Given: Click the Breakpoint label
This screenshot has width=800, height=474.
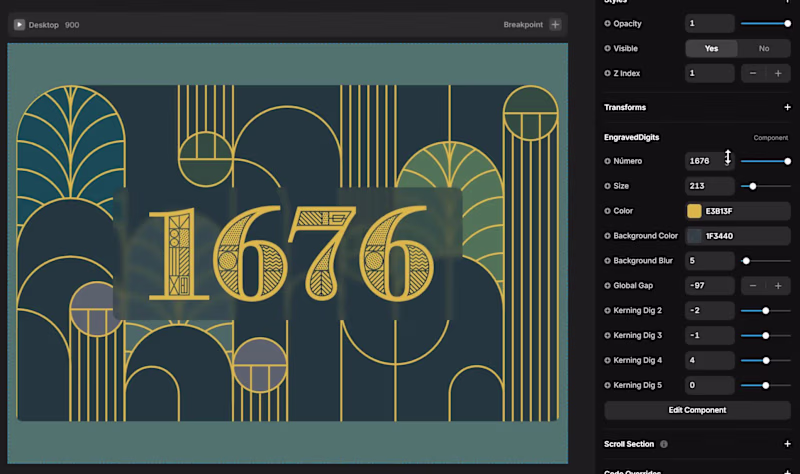Looking at the screenshot, I should 523,24.
